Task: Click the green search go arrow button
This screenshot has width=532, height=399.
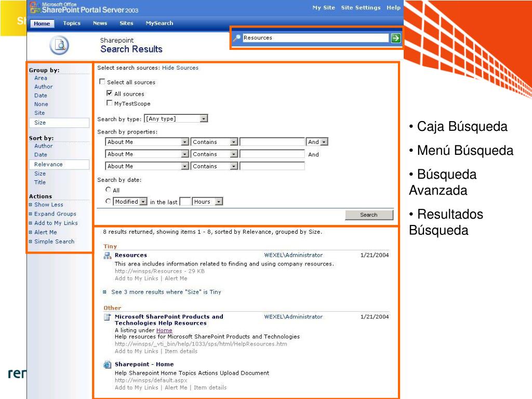Action: (395, 38)
